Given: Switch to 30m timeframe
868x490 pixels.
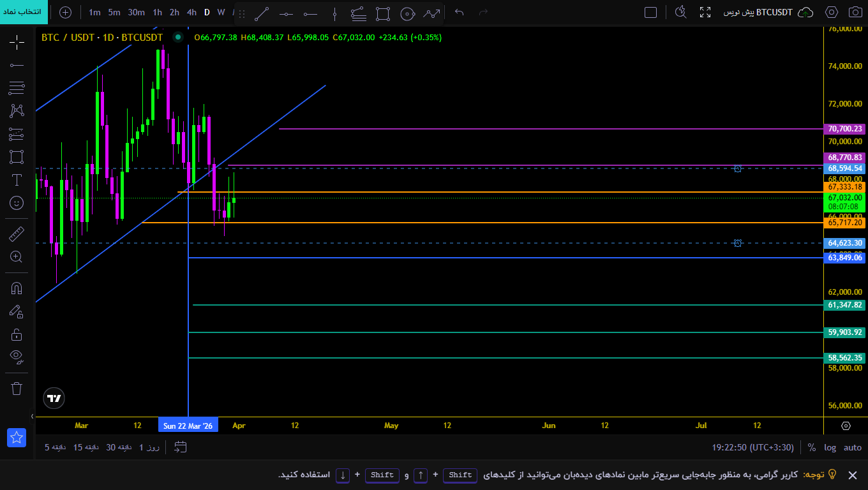Looking at the screenshot, I should (136, 12).
